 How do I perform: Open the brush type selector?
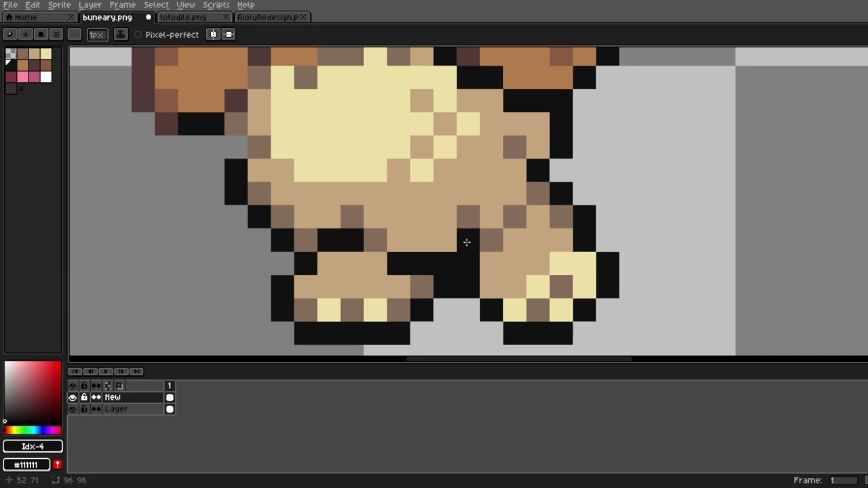pyautogui.click(x=75, y=35)
